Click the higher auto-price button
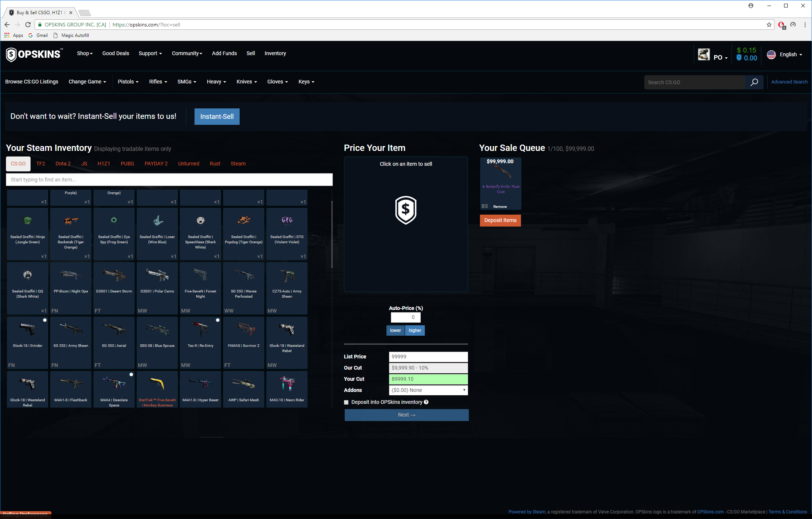The image size is (812, 519). coord(415,330)
